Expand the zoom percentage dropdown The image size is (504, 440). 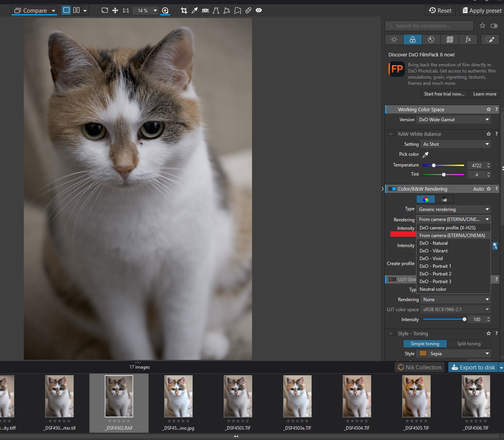pyautogui.click(x=155, y=10)
